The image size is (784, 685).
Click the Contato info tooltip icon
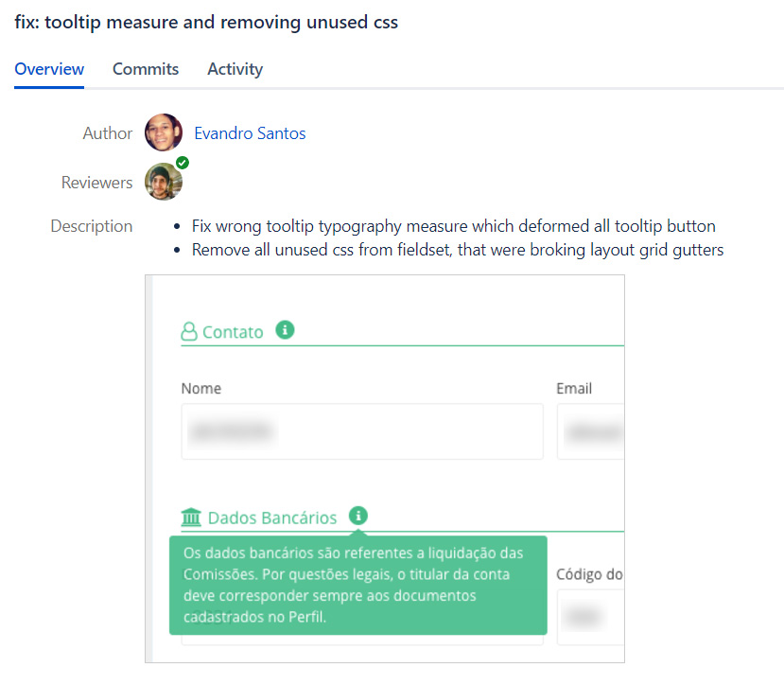(x=285, y=330)
